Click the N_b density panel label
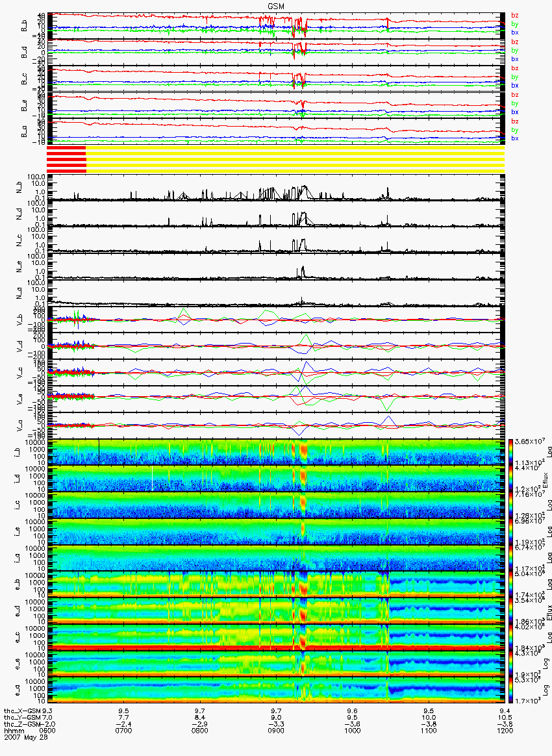This screenshot has height=756, width=552. coord(19,188)
